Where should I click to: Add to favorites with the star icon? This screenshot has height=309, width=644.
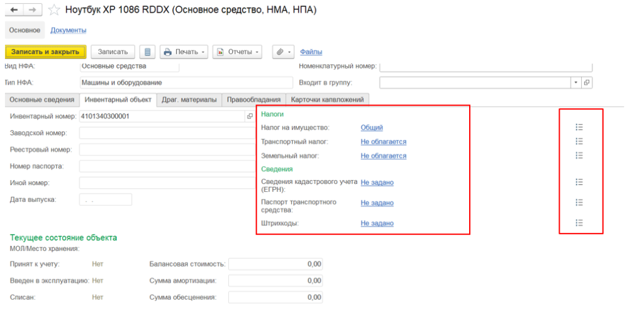(x=54, y=10)
